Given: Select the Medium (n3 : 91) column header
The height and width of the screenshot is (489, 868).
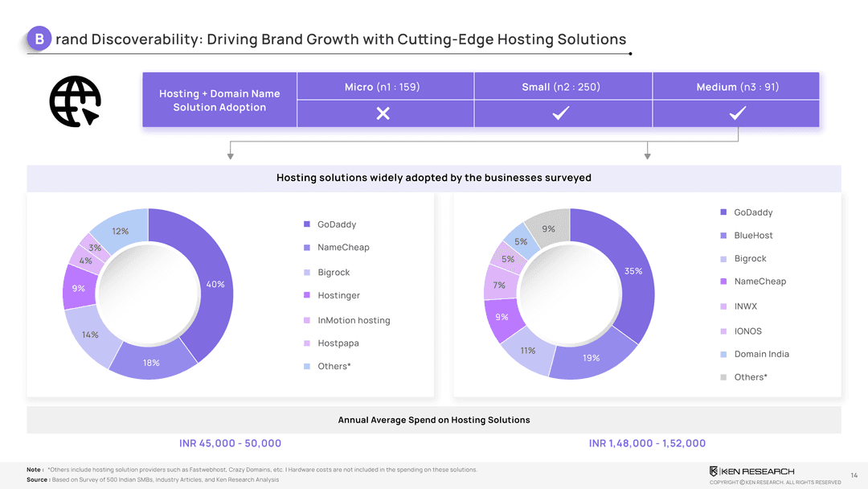Looking at the screenshot, I should [737, 87].
